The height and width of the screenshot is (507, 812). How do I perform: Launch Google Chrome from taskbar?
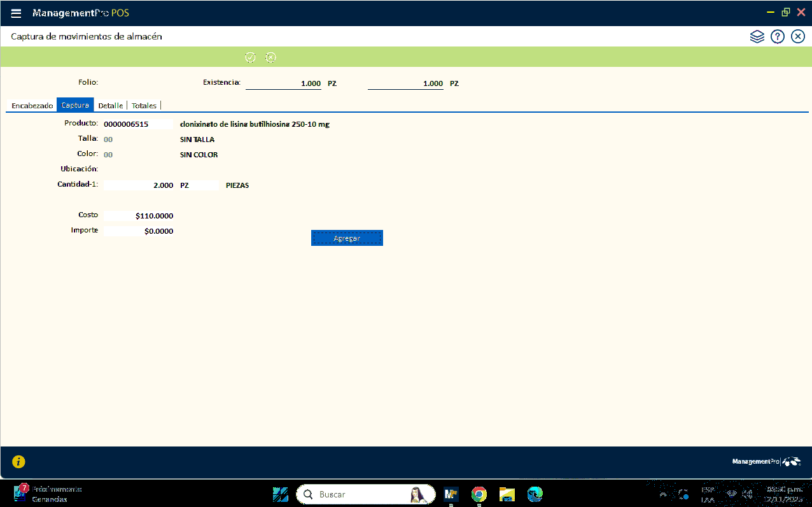[x=479, y=494]
